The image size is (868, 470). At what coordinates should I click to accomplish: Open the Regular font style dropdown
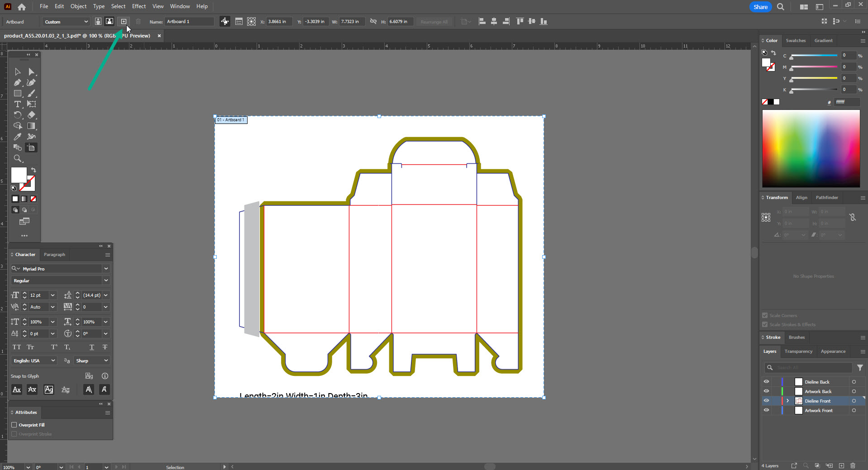(x=106, y=280)
